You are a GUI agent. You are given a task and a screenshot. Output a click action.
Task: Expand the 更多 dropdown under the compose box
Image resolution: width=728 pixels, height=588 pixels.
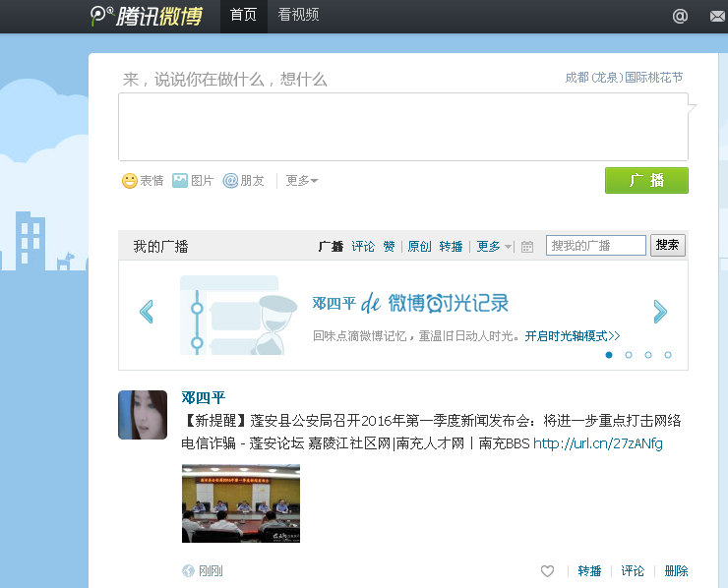[302, 181]
